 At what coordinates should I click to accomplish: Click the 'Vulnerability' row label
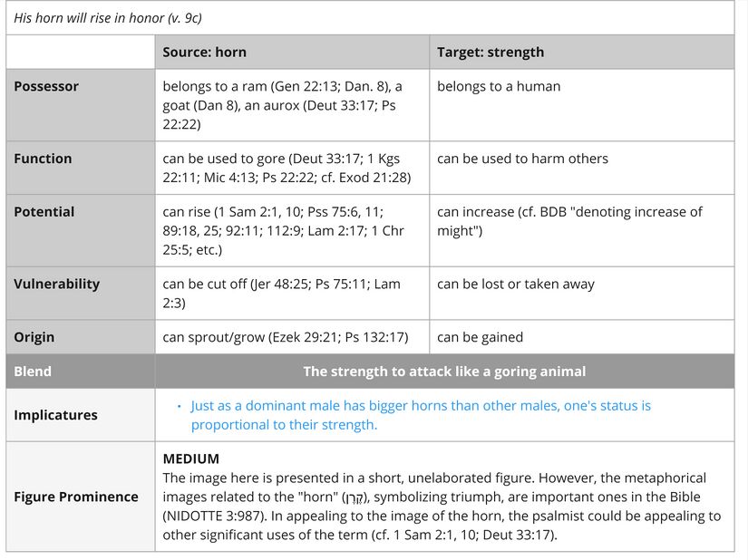click(56, 284)
